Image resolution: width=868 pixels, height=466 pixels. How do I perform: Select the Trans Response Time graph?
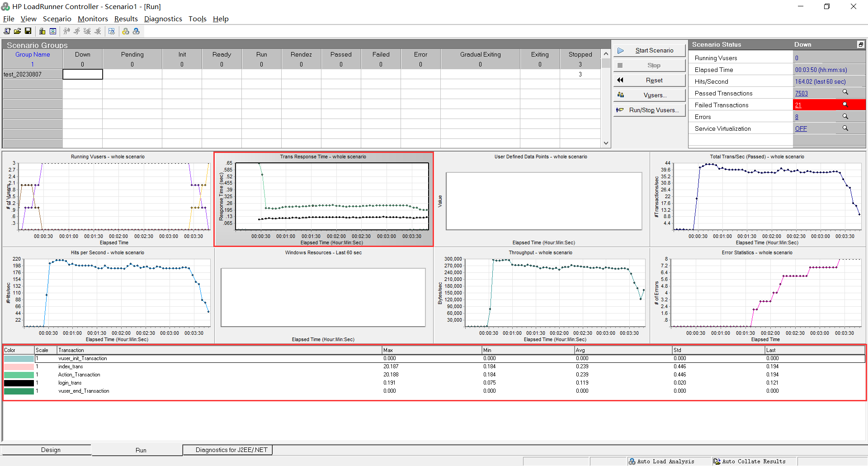coord(323,199)
